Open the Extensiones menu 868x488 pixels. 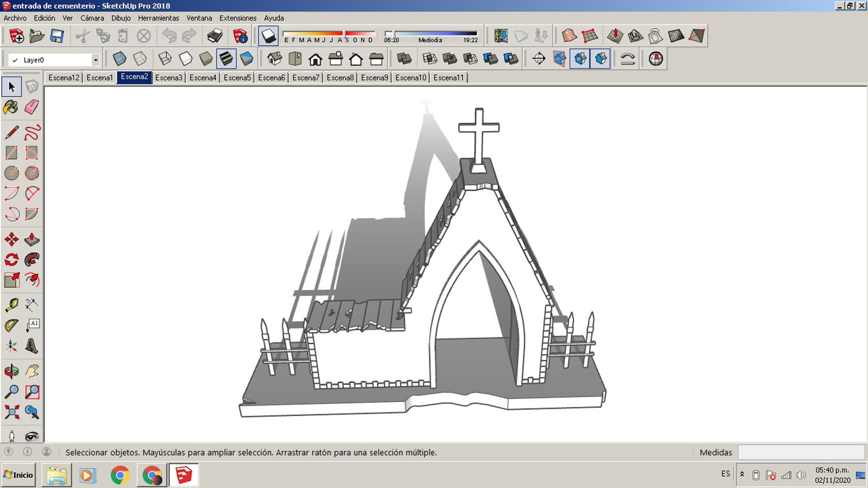tap(238, 18)
